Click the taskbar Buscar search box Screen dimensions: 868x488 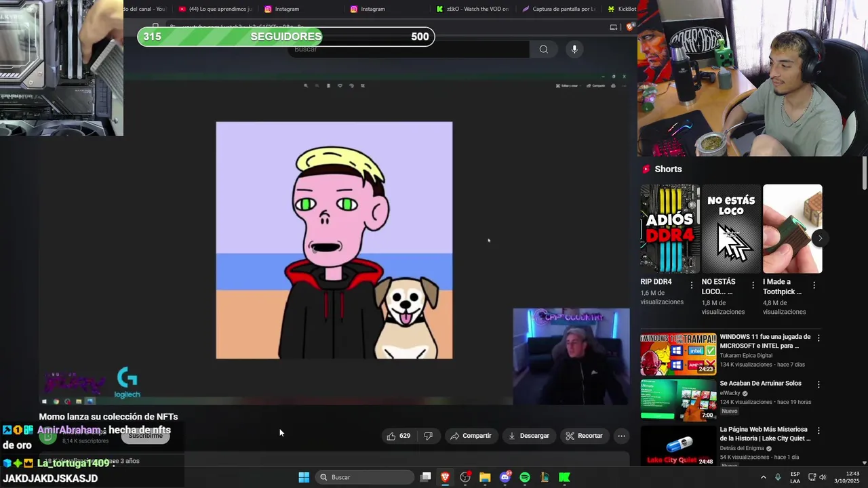pyautogui.click(x=365, y=477)
